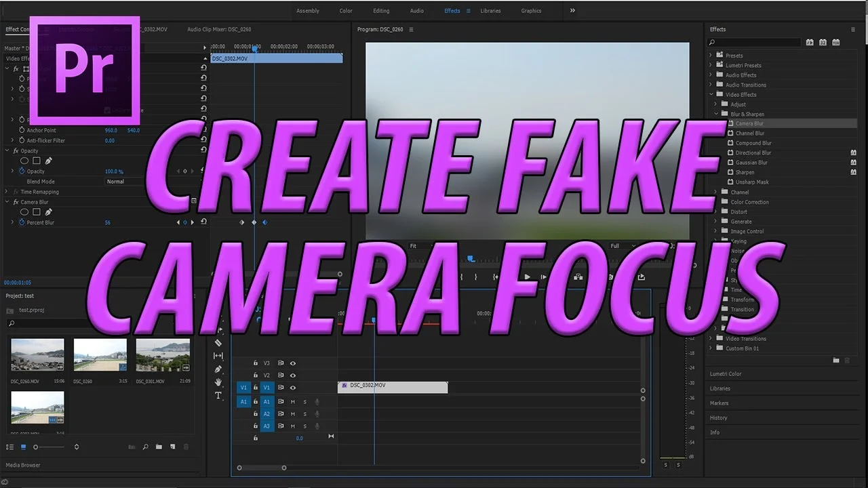Add or remove Percent Blur keyframe
The height and width of the screenshot is (488, 868).
(185, 222)
